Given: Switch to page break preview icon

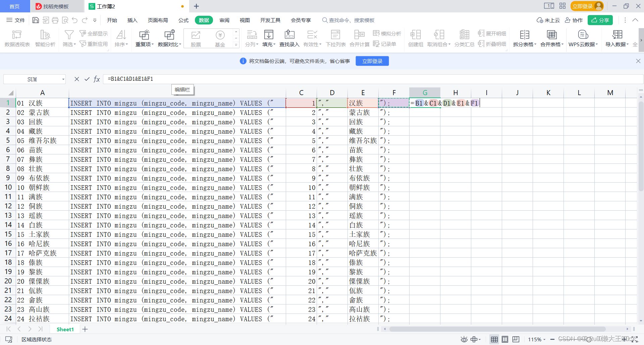Looking at the screenshot, I should [516, 340].
